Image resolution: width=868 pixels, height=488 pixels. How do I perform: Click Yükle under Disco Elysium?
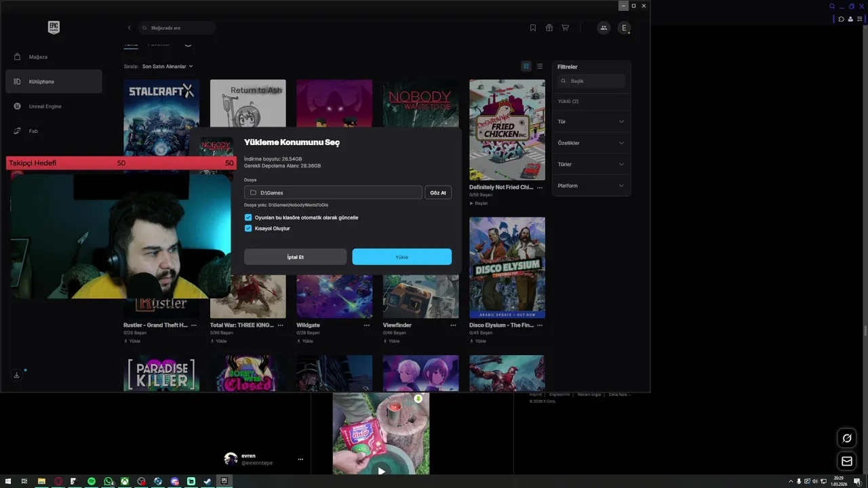478,342
